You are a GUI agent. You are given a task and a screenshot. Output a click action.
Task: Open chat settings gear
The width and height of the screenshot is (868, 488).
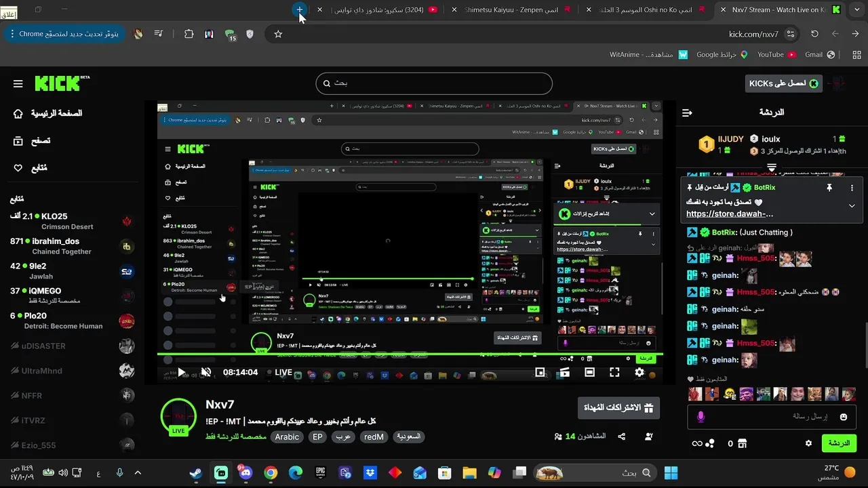coord(808,443)
